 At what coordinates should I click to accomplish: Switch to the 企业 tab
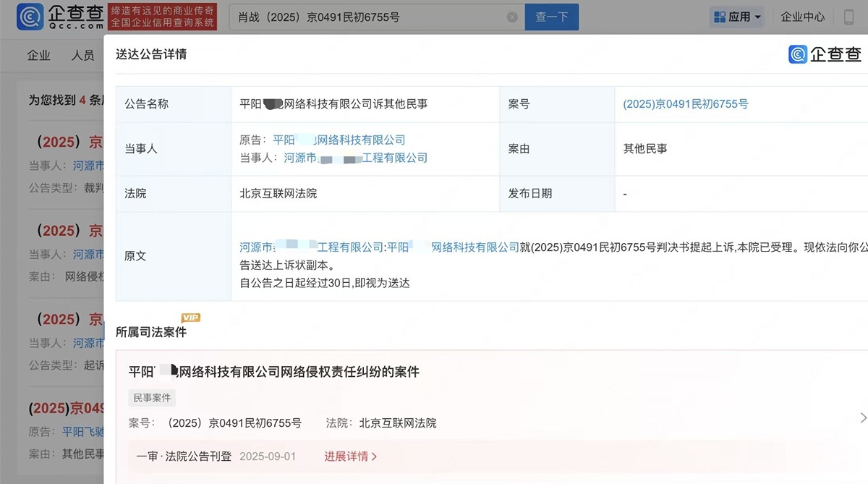(x=39, y=55)
